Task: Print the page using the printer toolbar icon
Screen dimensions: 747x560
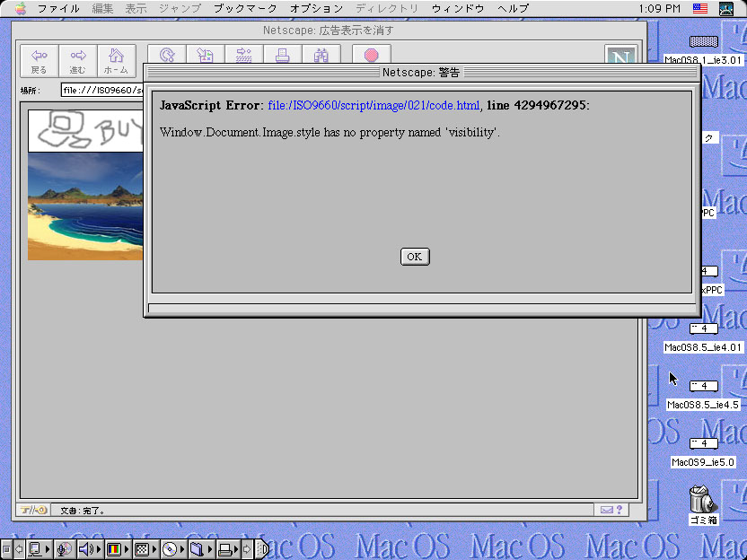Action: 283,55
